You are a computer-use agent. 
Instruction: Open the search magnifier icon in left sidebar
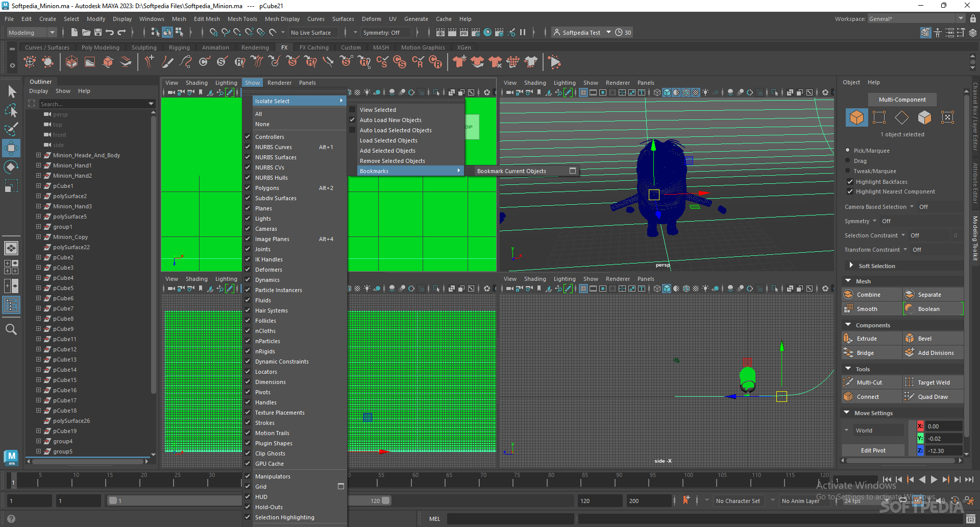click(x=11, y=329)
